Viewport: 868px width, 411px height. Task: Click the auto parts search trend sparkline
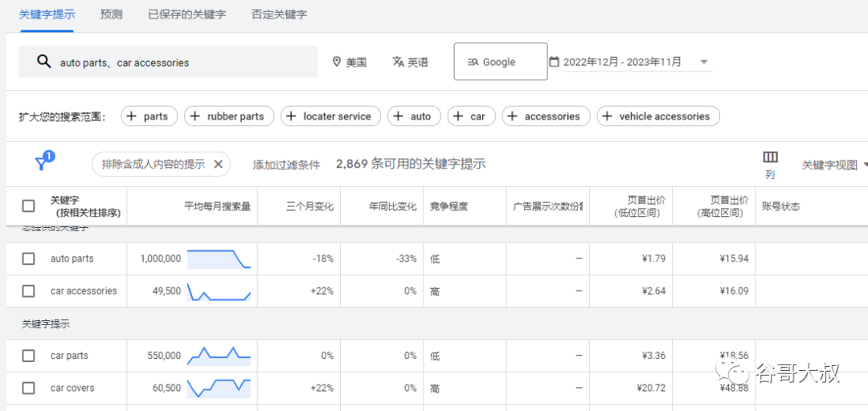point(219,258)
